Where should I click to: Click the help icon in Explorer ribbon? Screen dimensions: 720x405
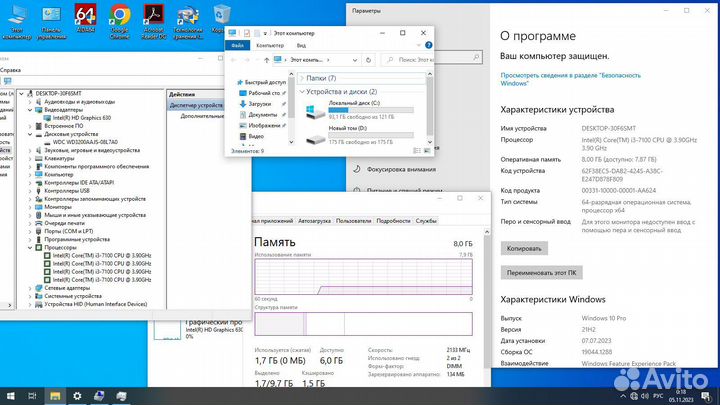[x=428, y=45]
